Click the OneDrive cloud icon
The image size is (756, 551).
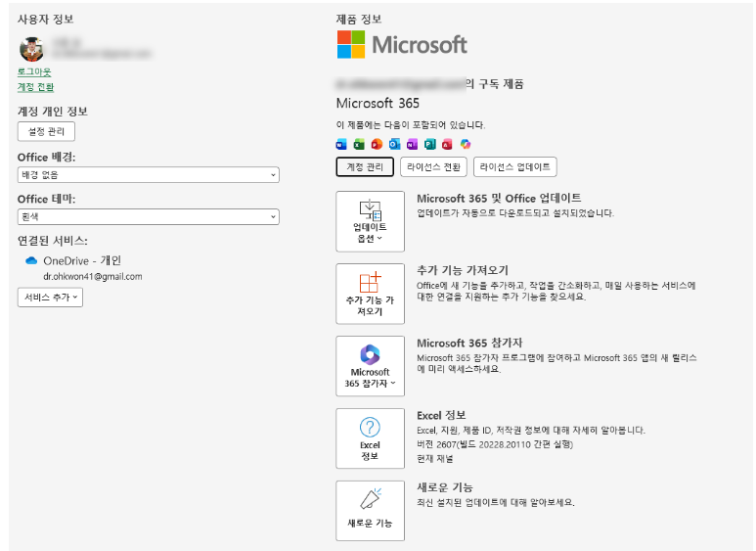click(31, 261)
